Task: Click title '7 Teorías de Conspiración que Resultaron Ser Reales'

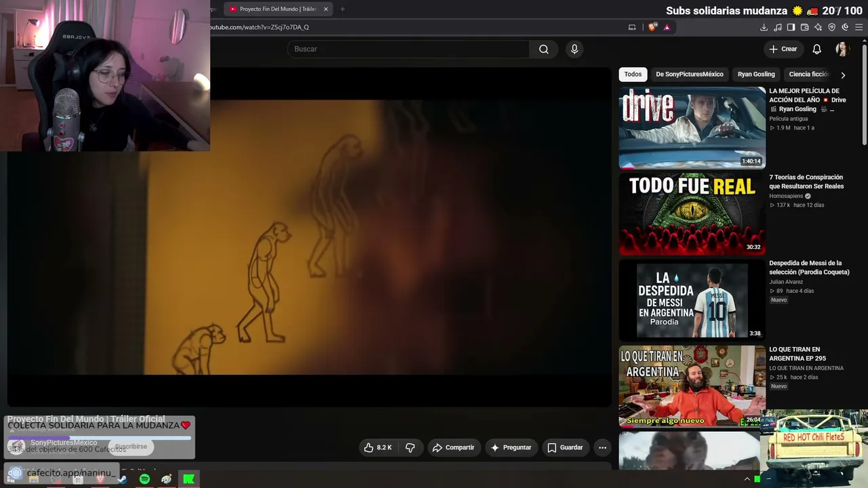Action: point(806,182)
